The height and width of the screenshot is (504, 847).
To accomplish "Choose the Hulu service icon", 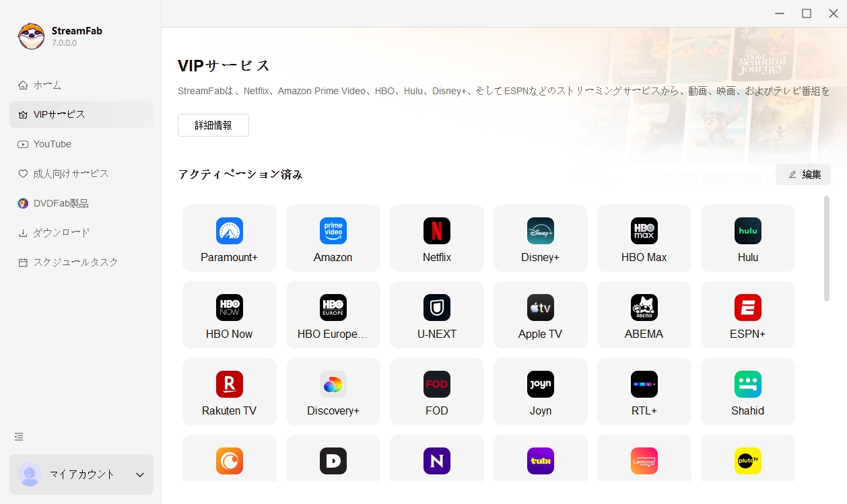I will 747,231.
